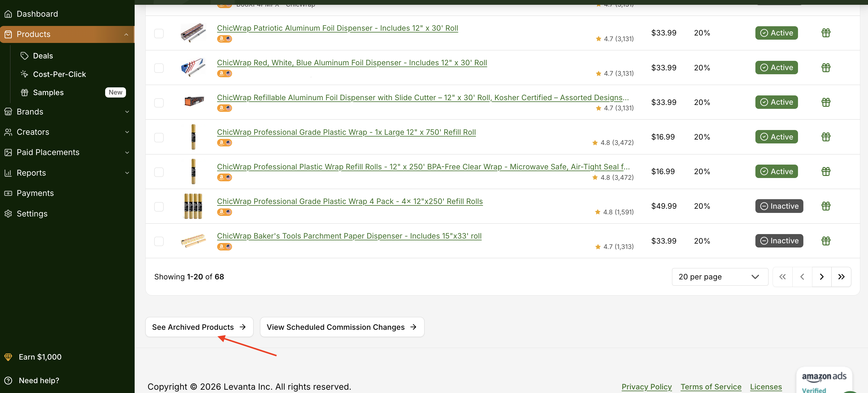Open the Privacy Policy link
This screenshot has height=393, width=868.
click(646, 387)
